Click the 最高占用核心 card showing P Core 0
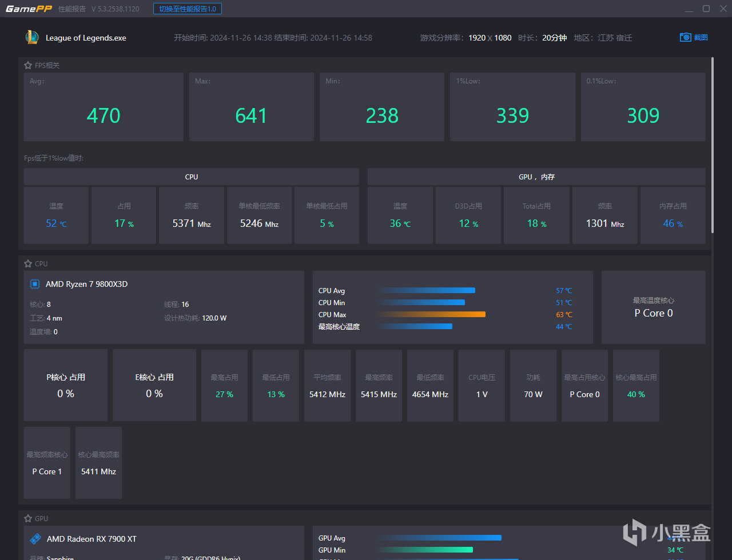 [584, 386]
